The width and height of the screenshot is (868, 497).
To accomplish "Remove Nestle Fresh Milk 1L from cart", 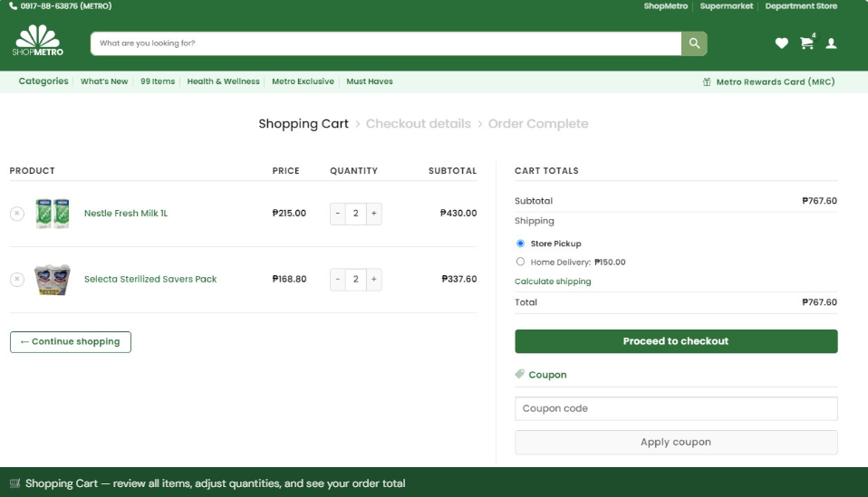I will coord(17,214).
